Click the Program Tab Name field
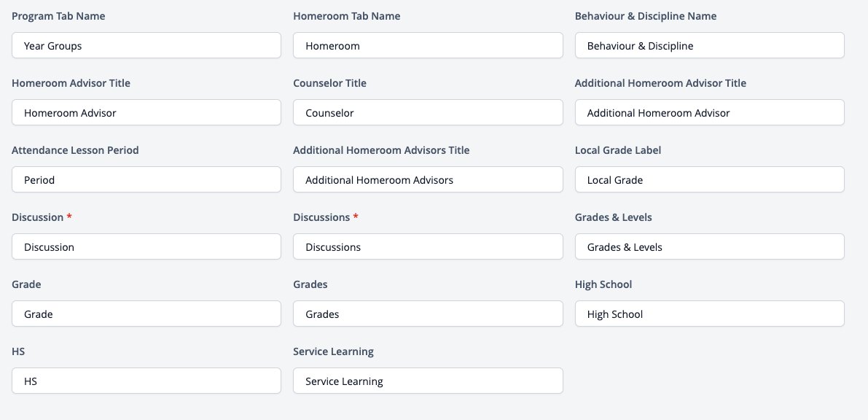This screenshot has width=868, height=420. tap(146, 45)
